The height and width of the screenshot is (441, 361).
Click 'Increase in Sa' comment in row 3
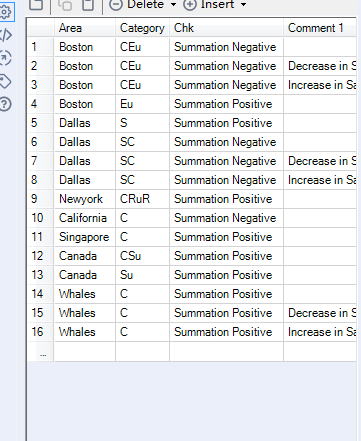320,85
